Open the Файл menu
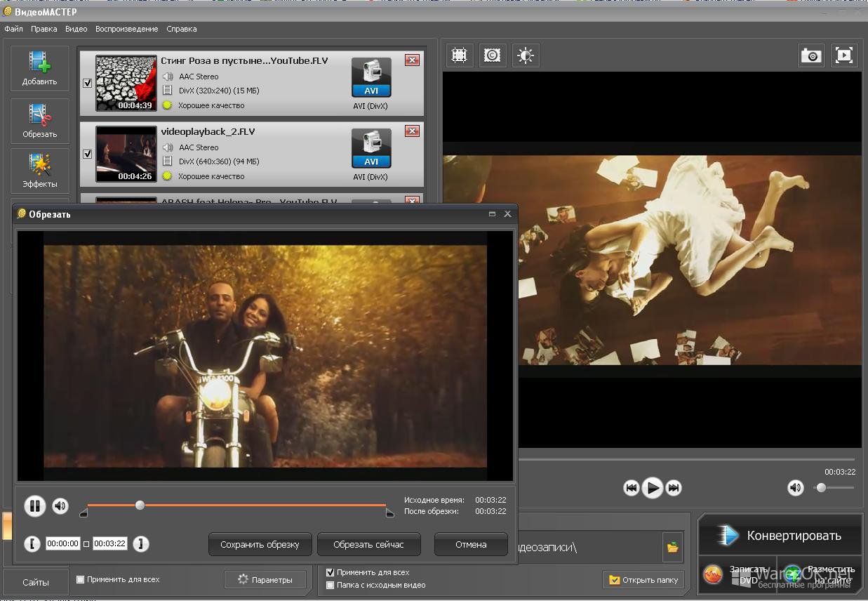Viewport: 868px width, 601px height. [13, 29]
